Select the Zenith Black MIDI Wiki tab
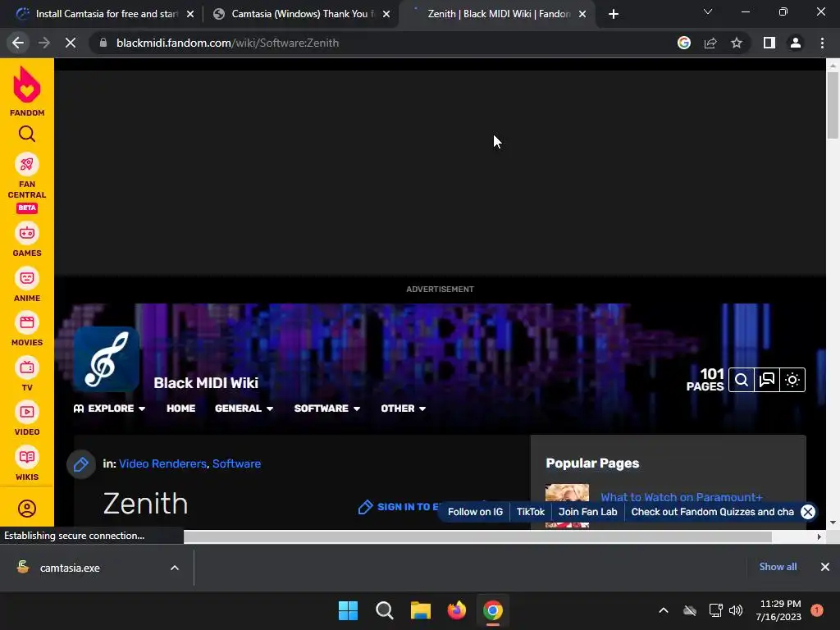 (x=495, y=14)
